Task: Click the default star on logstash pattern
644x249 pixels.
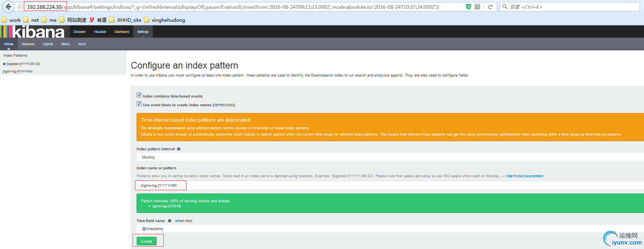Action: point(4,64)
